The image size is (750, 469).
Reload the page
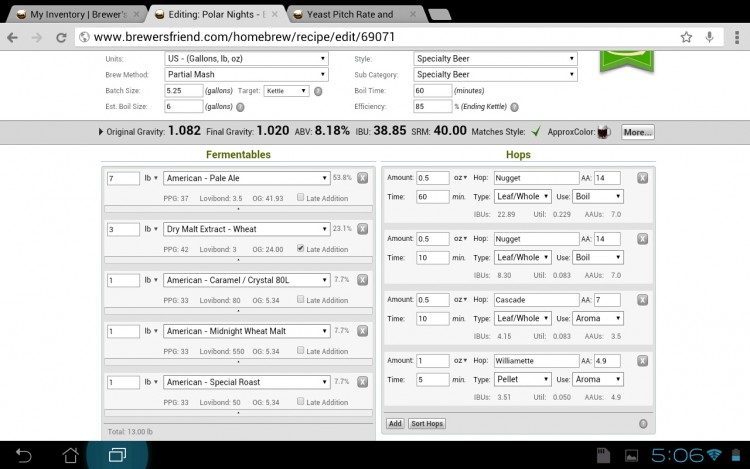[61, 37]
